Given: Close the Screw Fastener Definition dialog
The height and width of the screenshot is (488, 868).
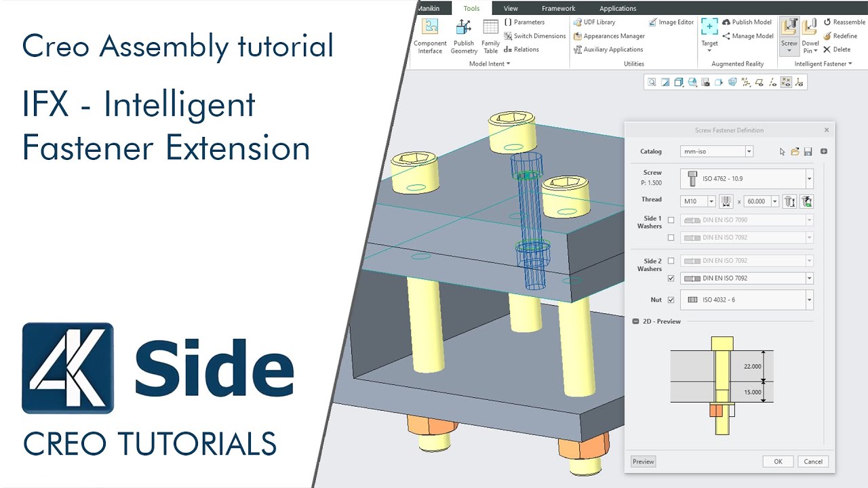Looking at the screenshot, I should [x=826, y=130].
